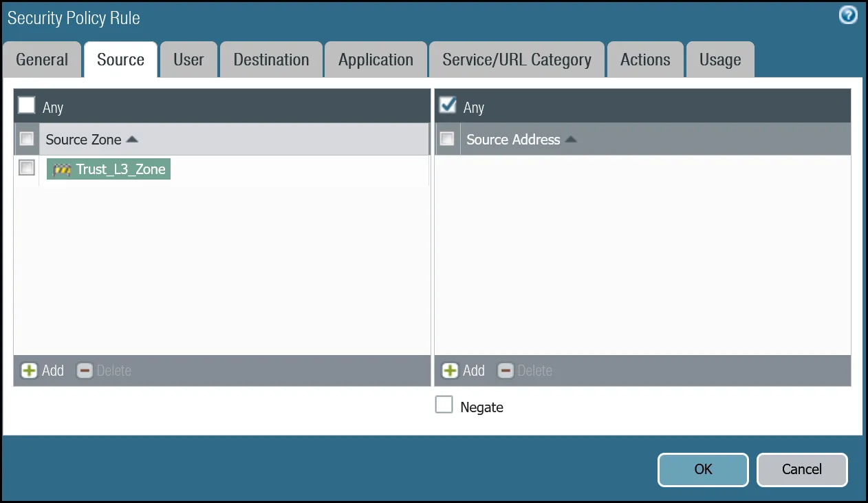
Task: Switch to the General tab
Action: [42, 60]
